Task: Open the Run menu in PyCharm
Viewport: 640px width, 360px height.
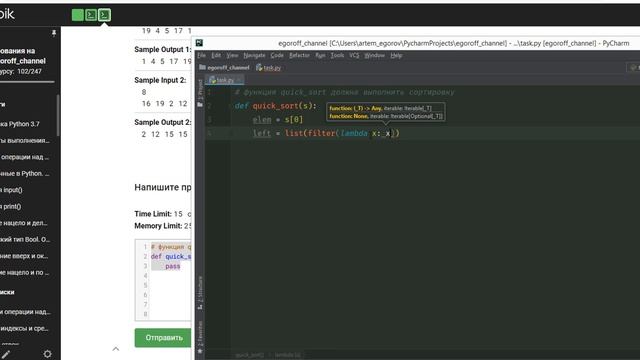Action: click(x=320, y=55)
